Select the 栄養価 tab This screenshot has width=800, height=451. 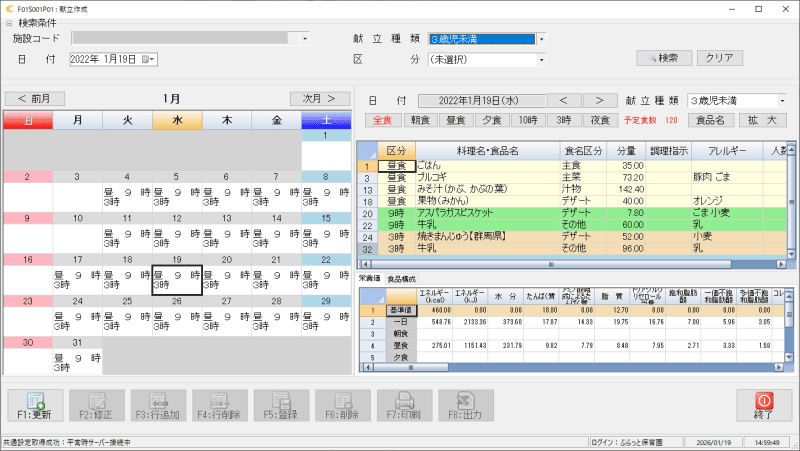(x=370, y=278)
